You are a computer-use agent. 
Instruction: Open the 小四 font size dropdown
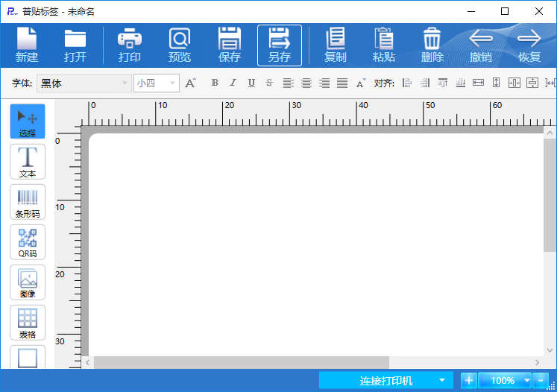click(157, 83)
